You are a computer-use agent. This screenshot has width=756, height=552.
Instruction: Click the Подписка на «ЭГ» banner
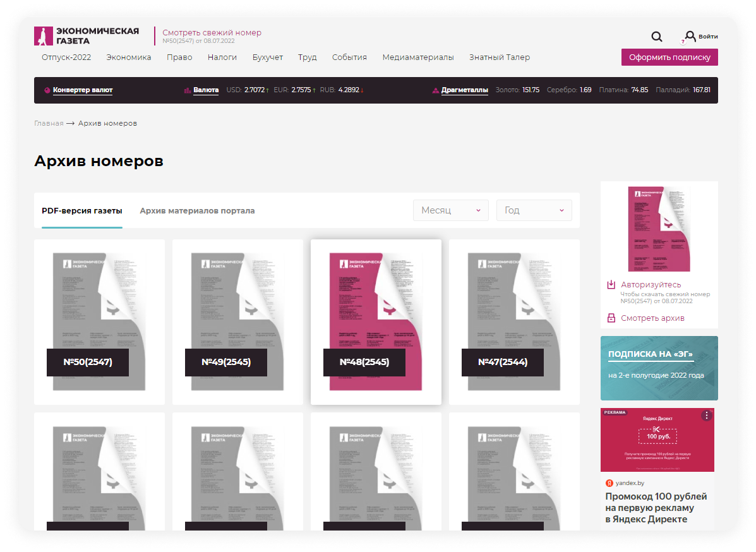[659, 368]
